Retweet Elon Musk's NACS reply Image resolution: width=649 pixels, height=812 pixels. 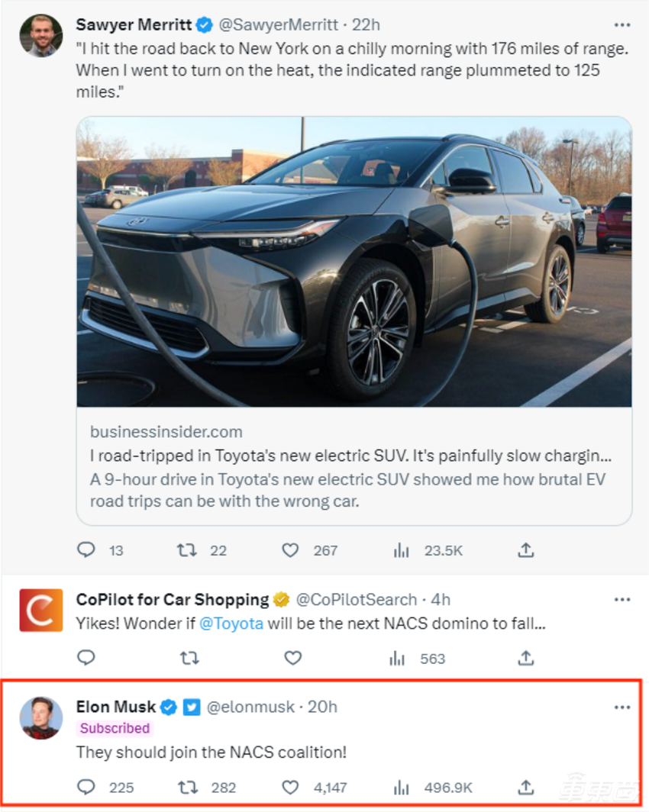(x=187, y=788)
